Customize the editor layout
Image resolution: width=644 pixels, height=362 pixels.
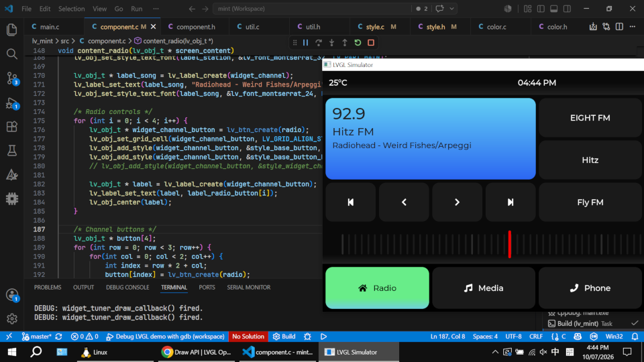pos(528,9)
